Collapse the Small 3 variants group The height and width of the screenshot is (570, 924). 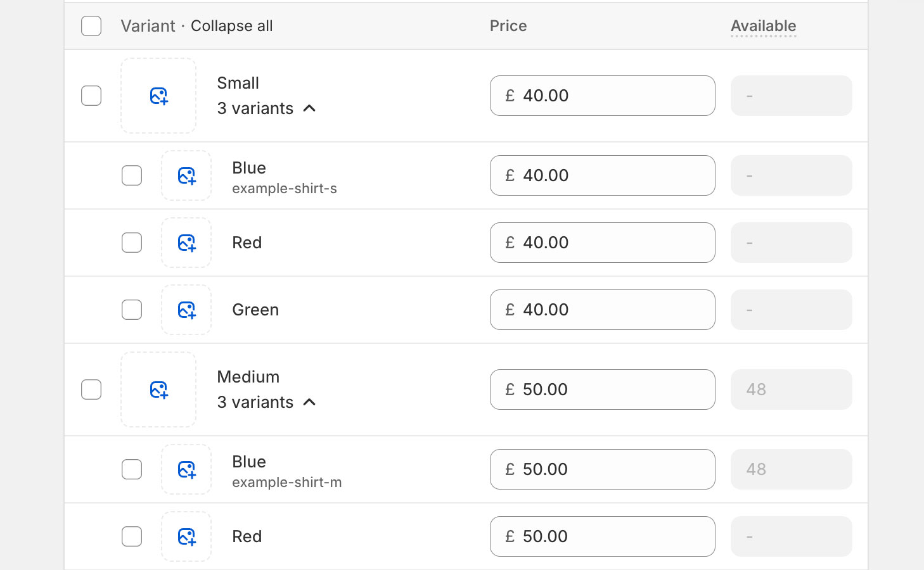click(266, 108)
